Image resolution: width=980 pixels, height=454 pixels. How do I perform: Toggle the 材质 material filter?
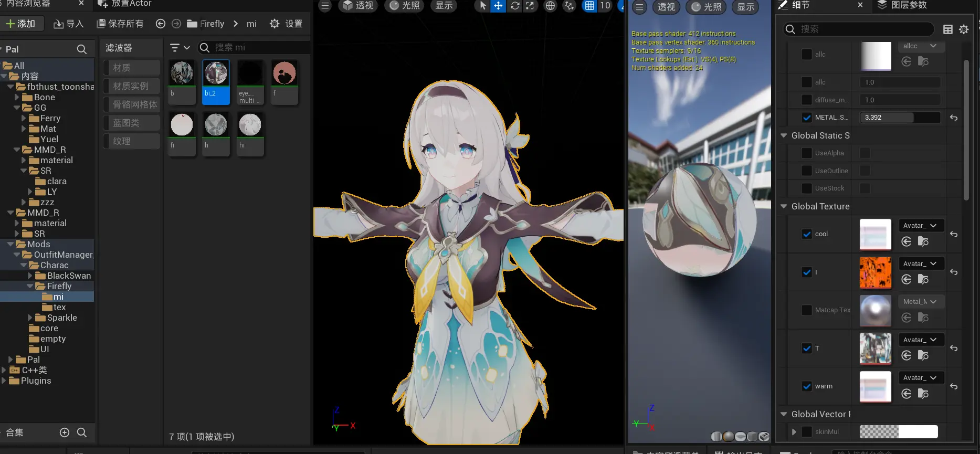pos(131,68)
